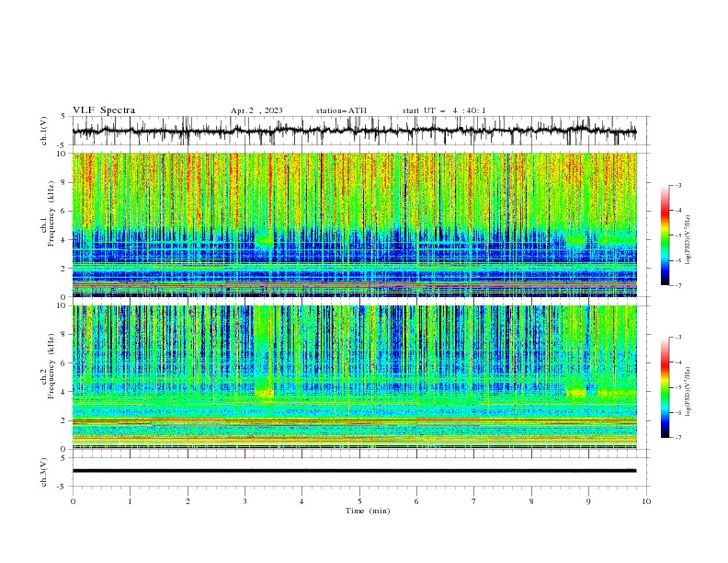The height and width of the screenshot is (563, 728).
Task: Click time axis tick label 1
Action: tap(130, 501)
